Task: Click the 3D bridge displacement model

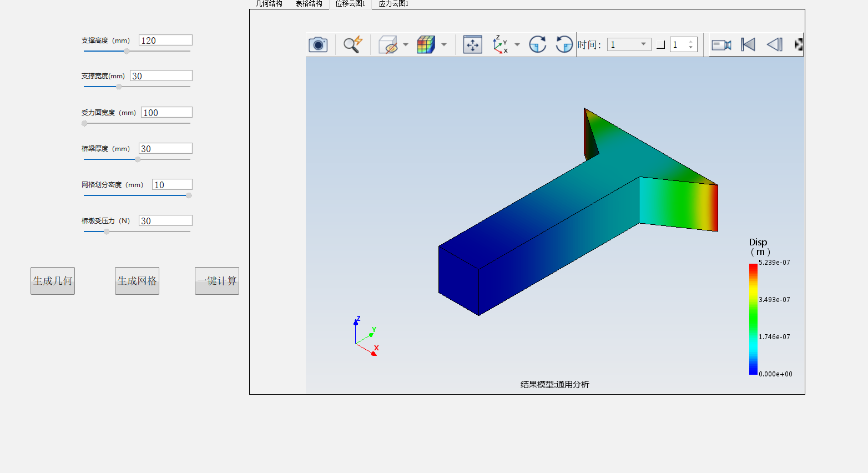Action: click(x=578, y=212)
